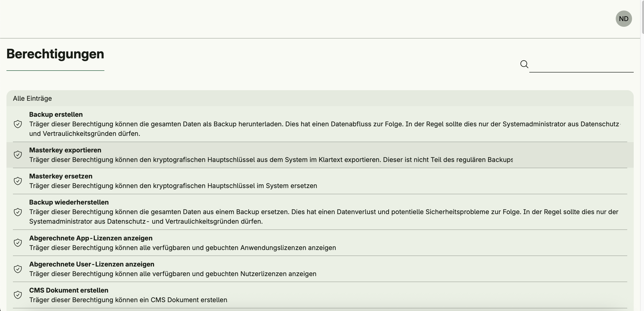The width and height of the screenshot is (644, 311).
Task: Click shield icon beside Backup wiederherstellen
Action: [18, 212]
